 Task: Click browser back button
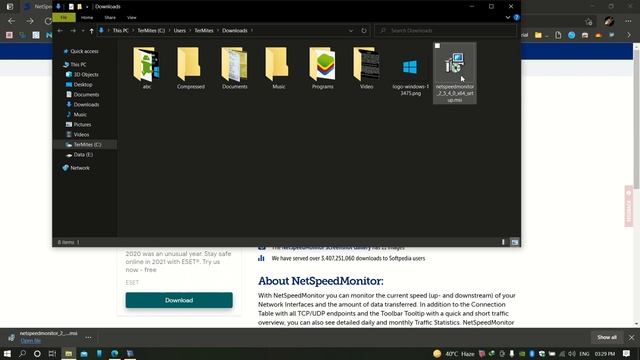click(12, 21)
